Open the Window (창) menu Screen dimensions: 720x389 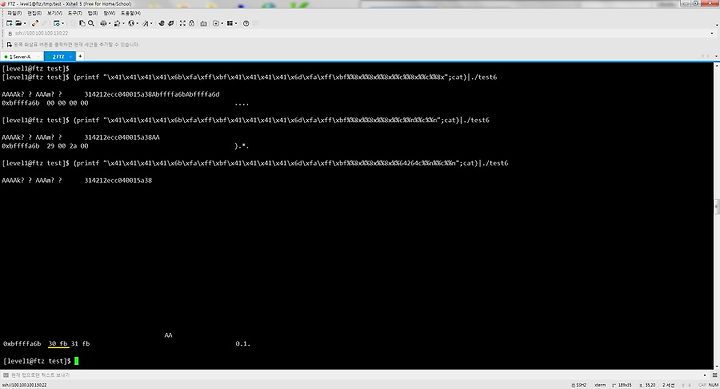click(x=109, y=13)
